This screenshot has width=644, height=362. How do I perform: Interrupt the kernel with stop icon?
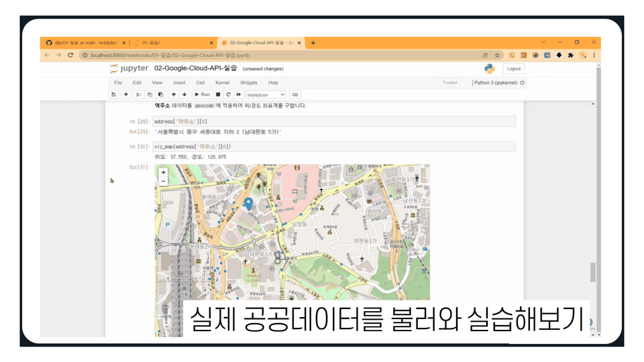[218, 95]
